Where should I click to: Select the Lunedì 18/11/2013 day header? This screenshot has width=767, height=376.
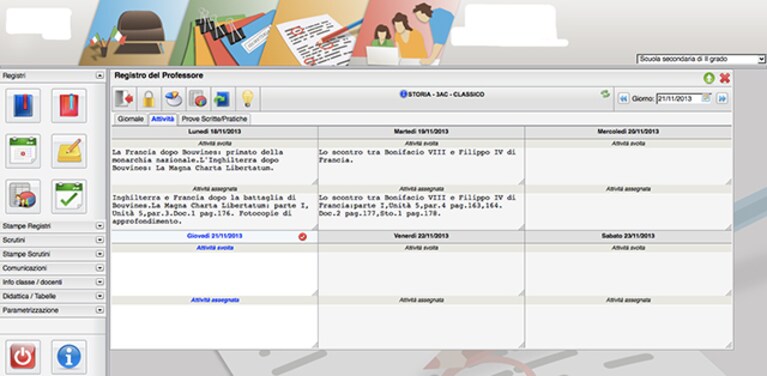pyautogui.click(x=214, y=132)
